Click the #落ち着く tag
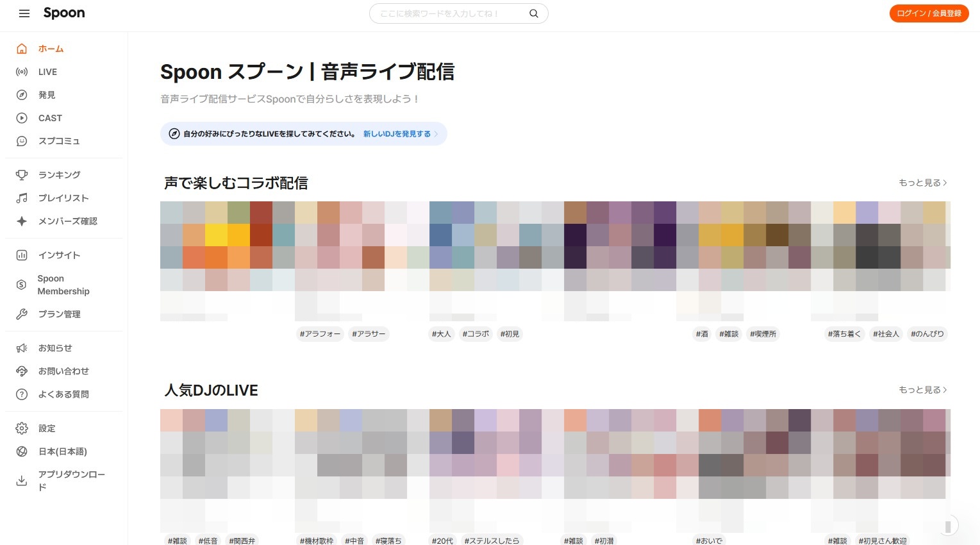 844,334
